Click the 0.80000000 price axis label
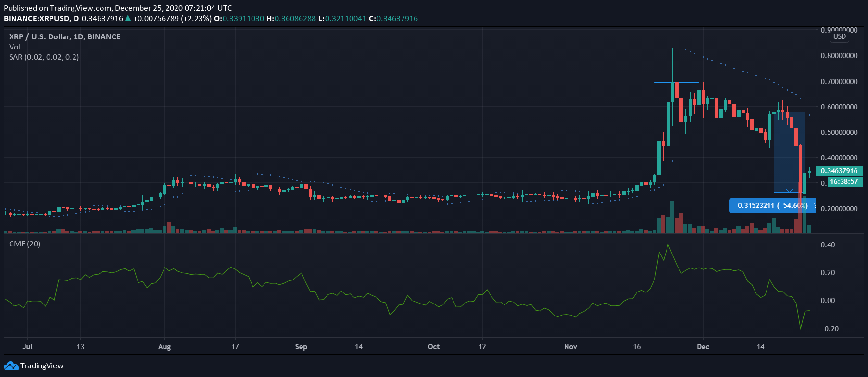 (839, 56)
